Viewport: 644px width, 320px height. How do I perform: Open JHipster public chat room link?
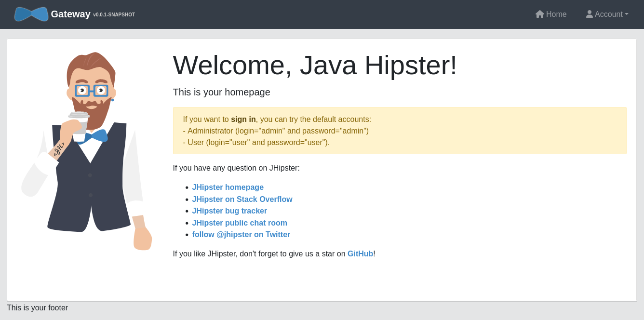(x=240, y=223)
